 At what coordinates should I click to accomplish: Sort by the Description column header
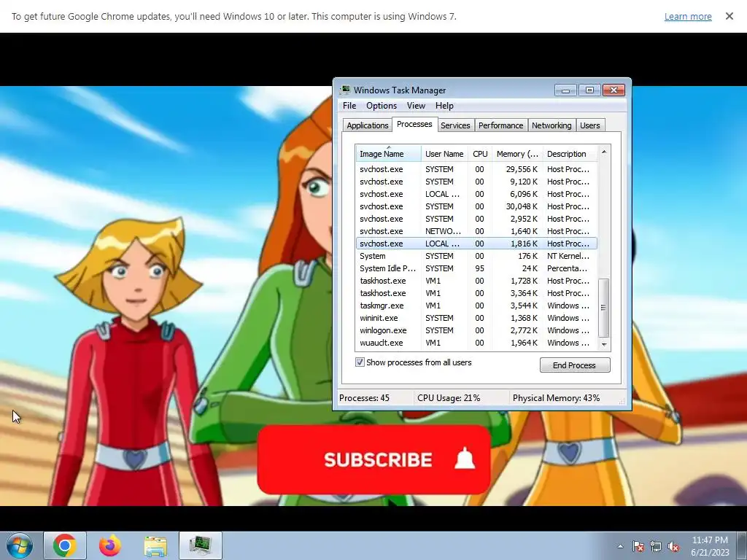coord(569,154)
